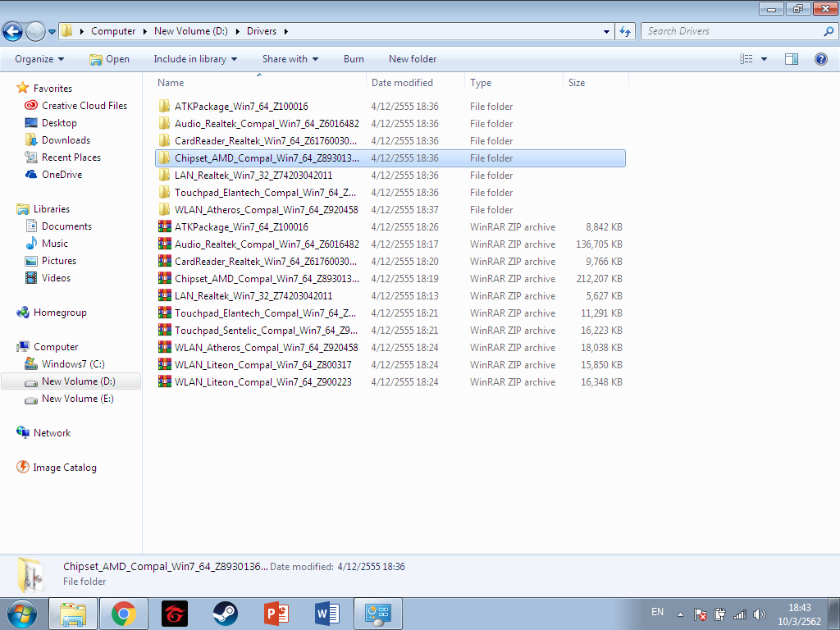
Task: Select Music library
Action: 47,243
